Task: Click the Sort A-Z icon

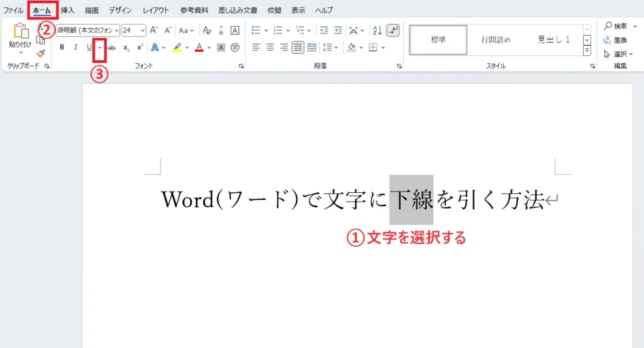Action: tap(377, 30)
